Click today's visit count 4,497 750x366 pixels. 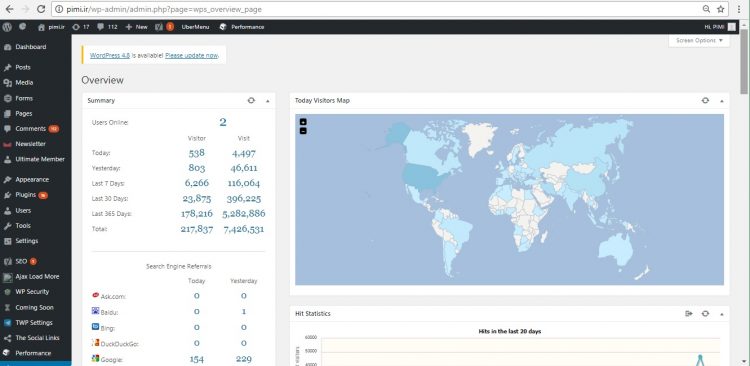(244, 154)
